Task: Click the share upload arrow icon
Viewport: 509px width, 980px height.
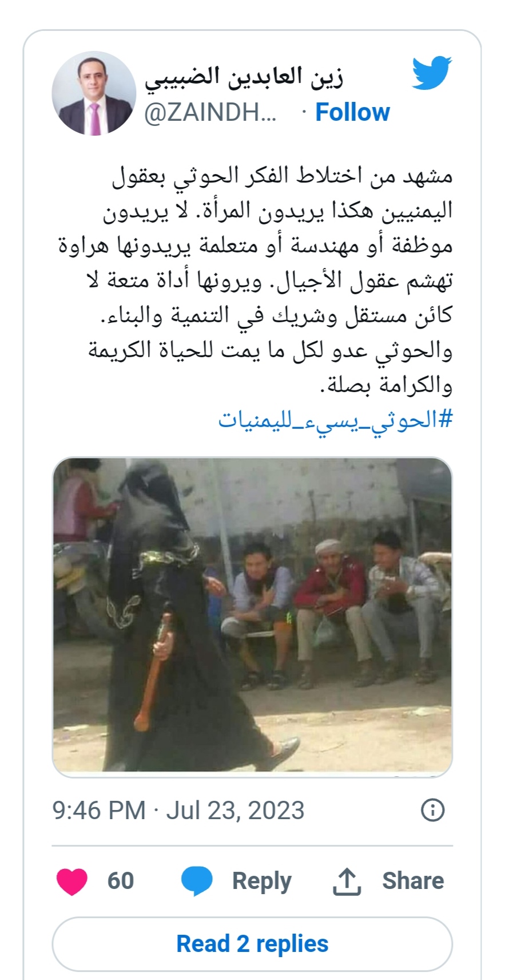Action: point(347,881)
